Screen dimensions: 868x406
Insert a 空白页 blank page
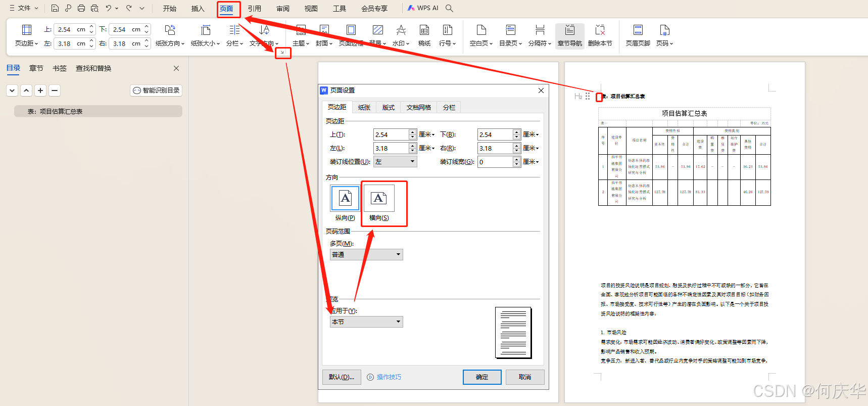pos(481,30)
